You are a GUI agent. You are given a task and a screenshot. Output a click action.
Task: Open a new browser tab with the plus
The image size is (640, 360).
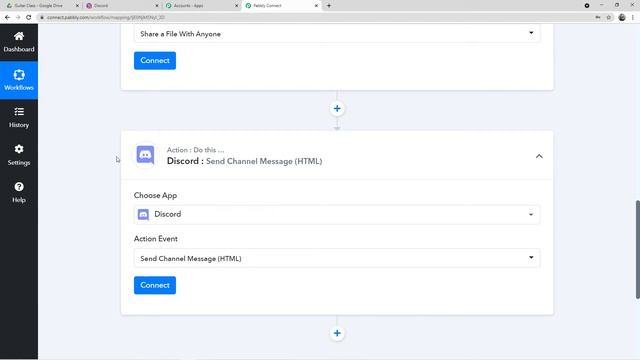(x=329, y=6)
